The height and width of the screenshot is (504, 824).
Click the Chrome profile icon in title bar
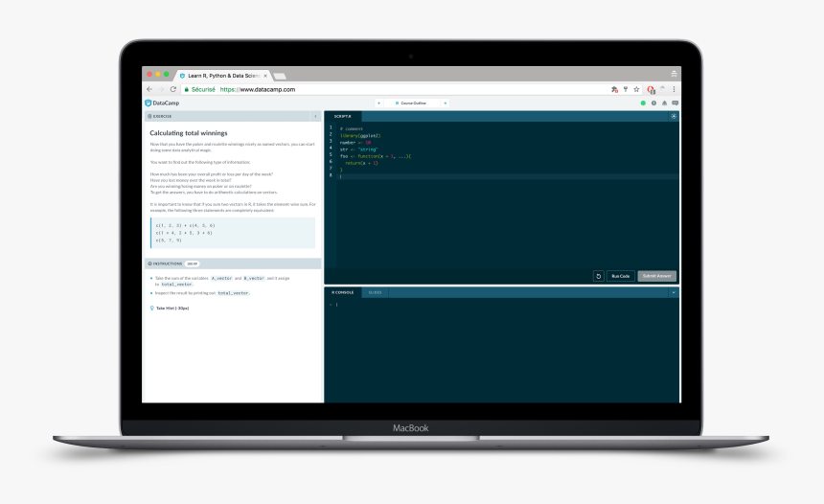click(x=674, y=74)
